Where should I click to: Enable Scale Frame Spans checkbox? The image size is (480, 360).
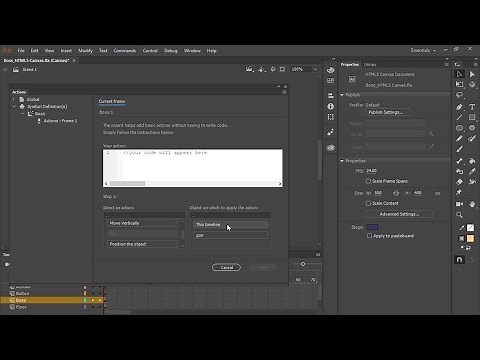pos(368,181)
